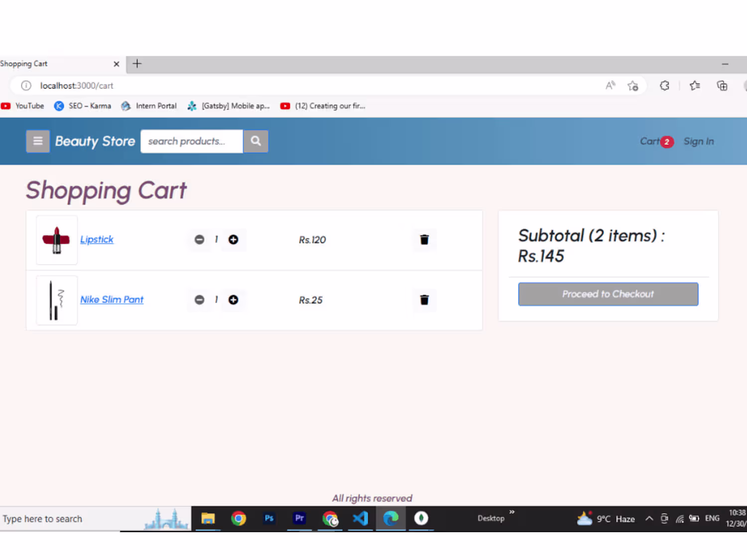This screenshot has width=747, height=560.
Task: Focus the search products input field
Action: (192, 141)
